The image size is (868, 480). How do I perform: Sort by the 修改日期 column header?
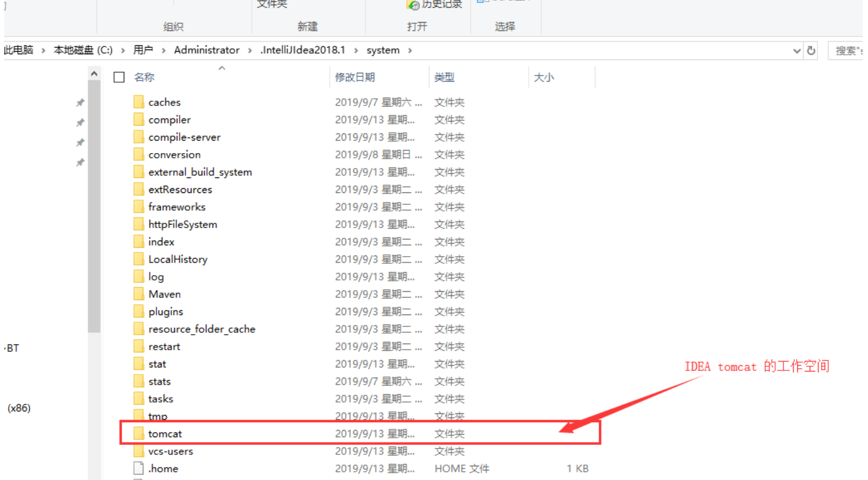tap(355, 77)
